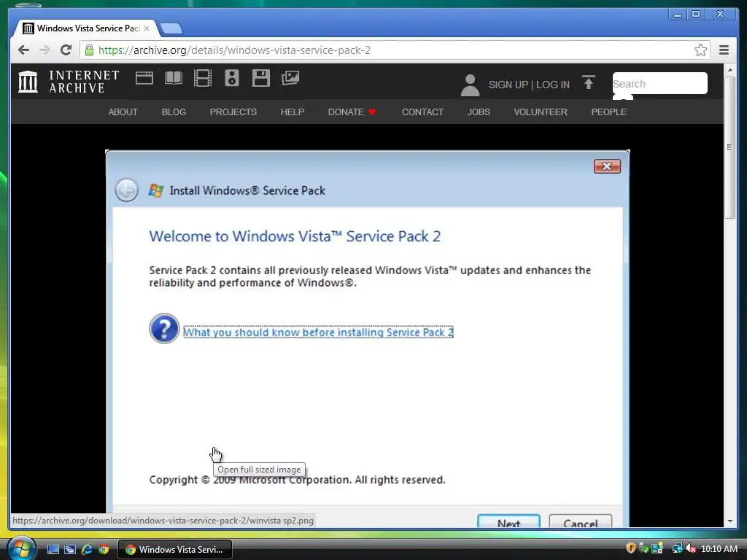Open VOLUNTEER navigation item
The image size is (747, 560).
(x=541, y=112)
